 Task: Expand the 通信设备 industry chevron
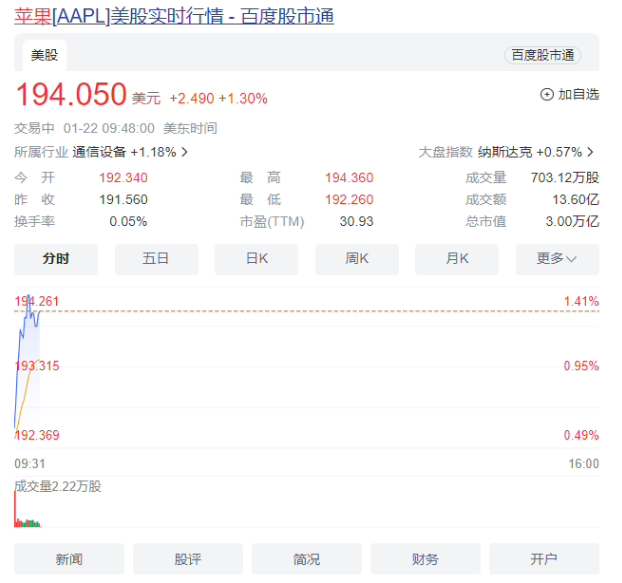tap(184, 153)
